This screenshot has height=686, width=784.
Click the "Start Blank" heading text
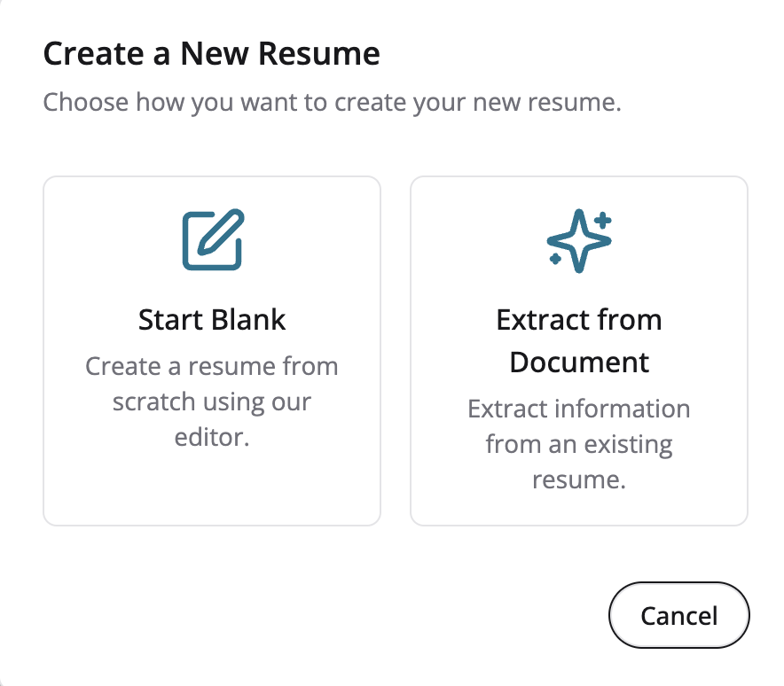pyautogui.click(x=212, y=320)
